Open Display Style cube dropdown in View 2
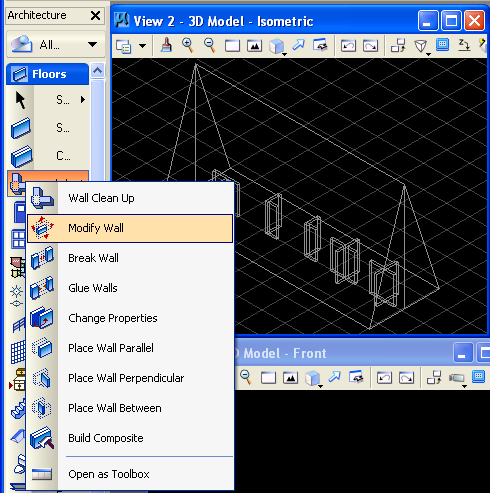 (277, 46)
